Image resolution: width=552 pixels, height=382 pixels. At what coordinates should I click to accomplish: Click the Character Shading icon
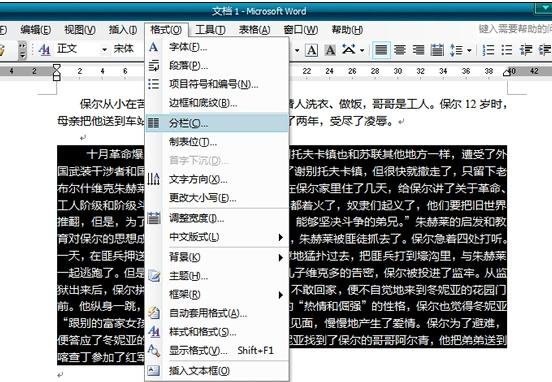pos(330,50)
